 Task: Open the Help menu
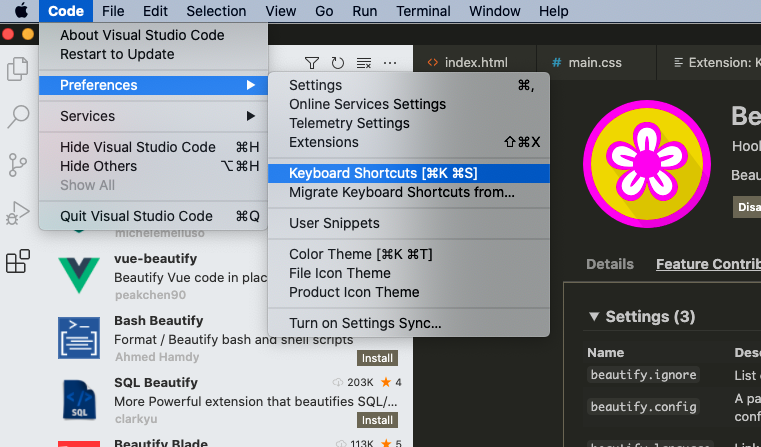click(x=554, y=11)
